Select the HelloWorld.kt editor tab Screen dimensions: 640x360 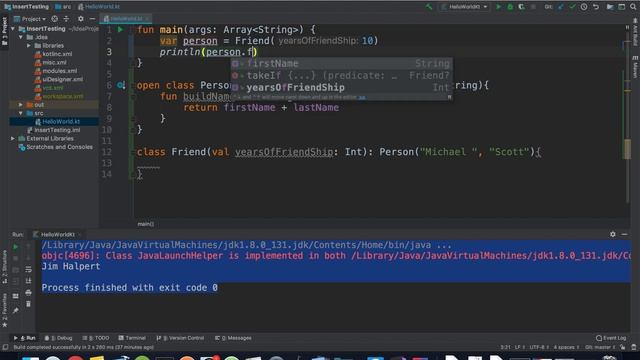pyautogui.click(x=126, y=19)
